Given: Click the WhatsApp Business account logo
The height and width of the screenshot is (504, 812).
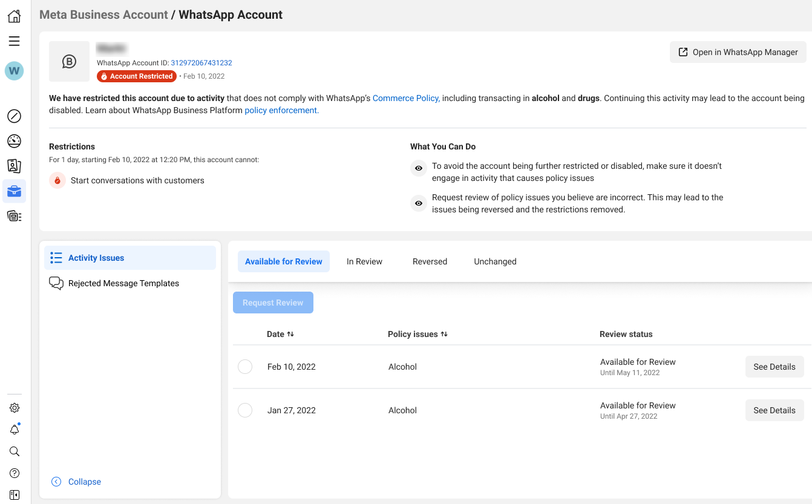Looking at the screenshot, I should tap(70, 62).
